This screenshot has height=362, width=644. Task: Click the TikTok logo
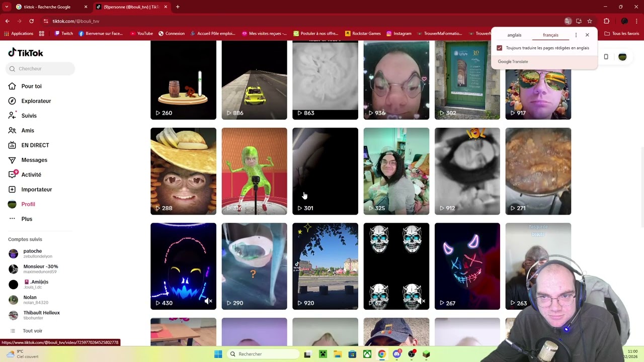pos(26,53)
